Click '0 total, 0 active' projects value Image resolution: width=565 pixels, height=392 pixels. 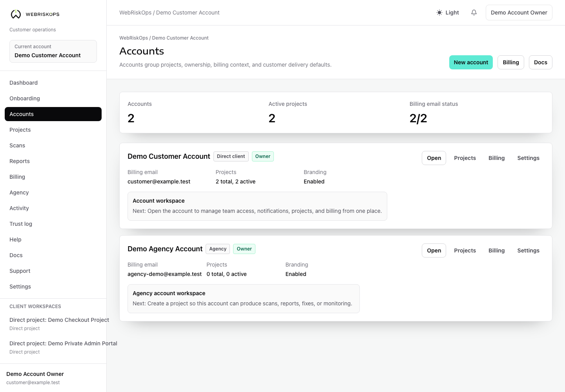pos(226,274)
